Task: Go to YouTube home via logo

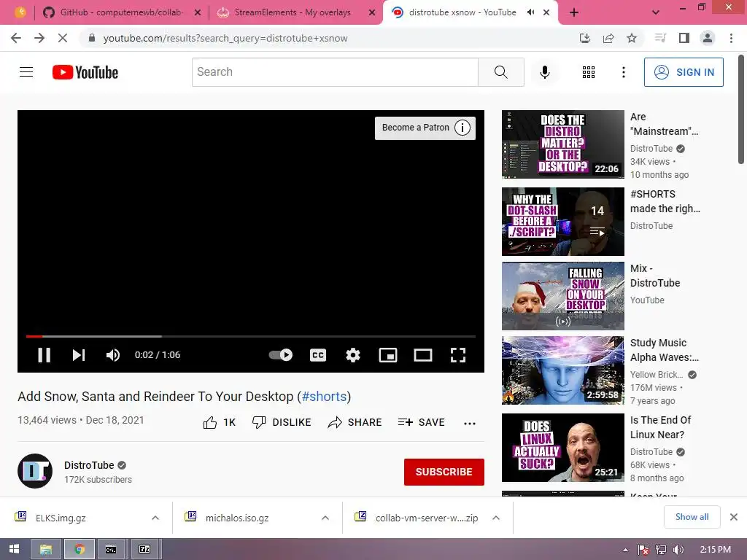Action: [x=85, y=72]
